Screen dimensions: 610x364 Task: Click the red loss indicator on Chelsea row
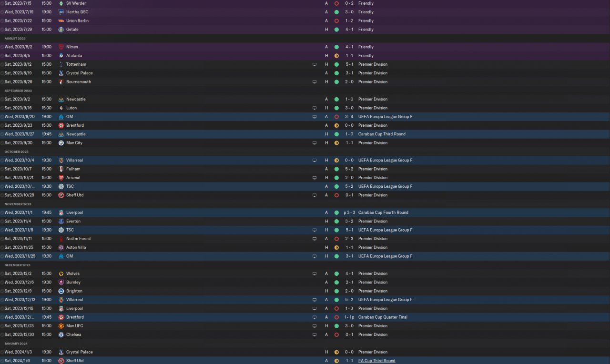tap(336, 334)
